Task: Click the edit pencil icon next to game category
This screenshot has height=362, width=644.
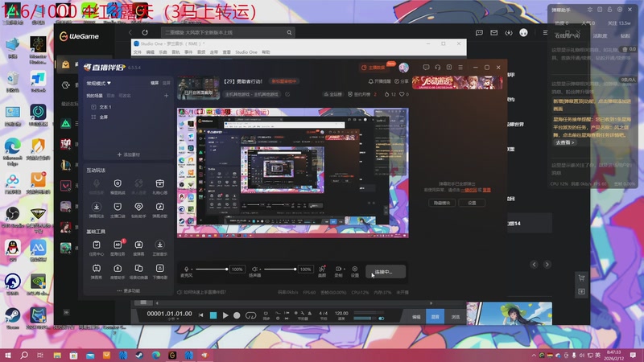Action: point(287,94)
